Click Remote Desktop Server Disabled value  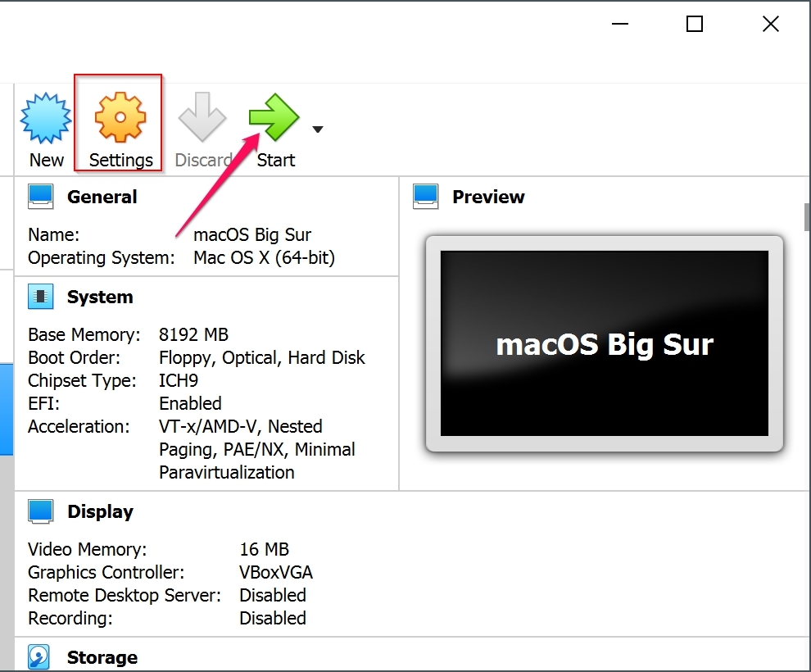pos(273,596)
